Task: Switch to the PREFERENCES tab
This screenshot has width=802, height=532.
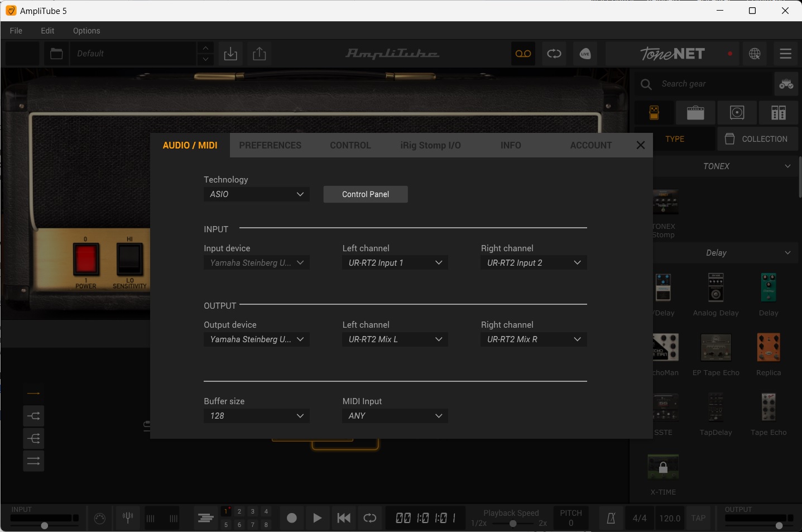Action: point(271,145)
